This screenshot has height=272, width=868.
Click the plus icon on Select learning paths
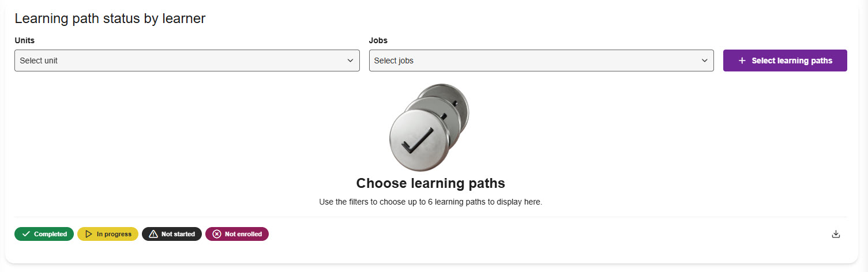[742, 61]
